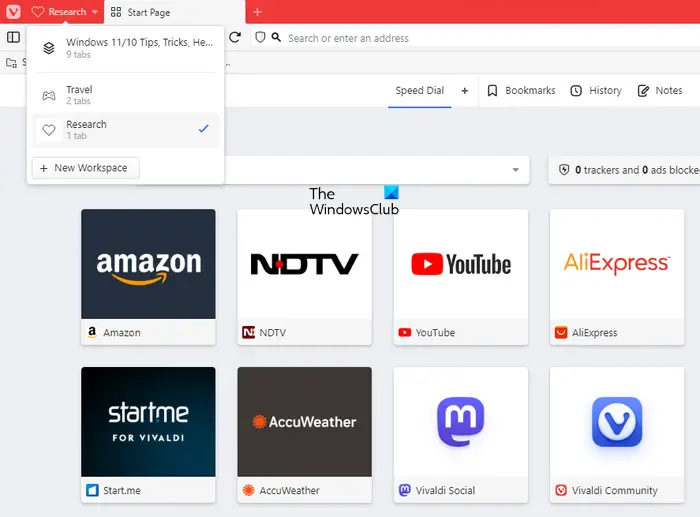Click the blue checkmark on Research
The height and width of the screenshot is (517, 700).
tap(204, 129)
